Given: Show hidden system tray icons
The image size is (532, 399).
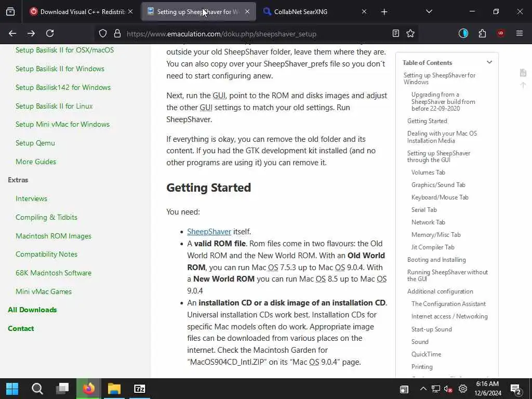Looking at the screenshot, I should pos(423,389).
